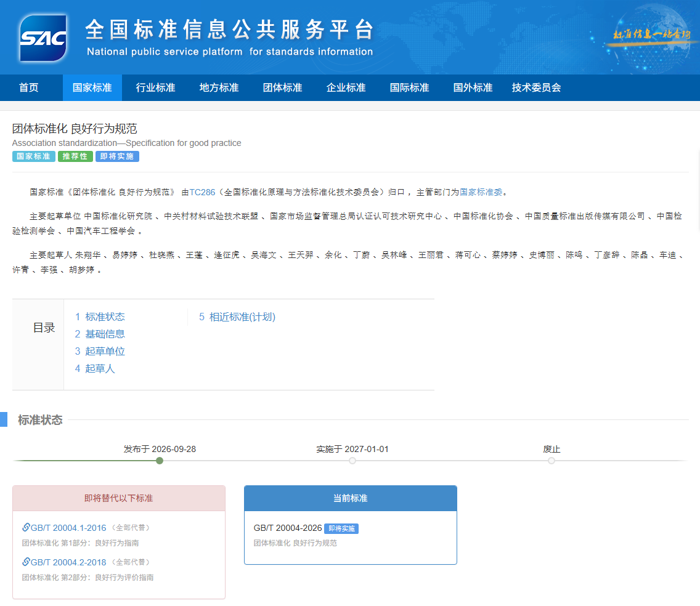Open the 地方标准 navigation tab

tap(219, 87)
